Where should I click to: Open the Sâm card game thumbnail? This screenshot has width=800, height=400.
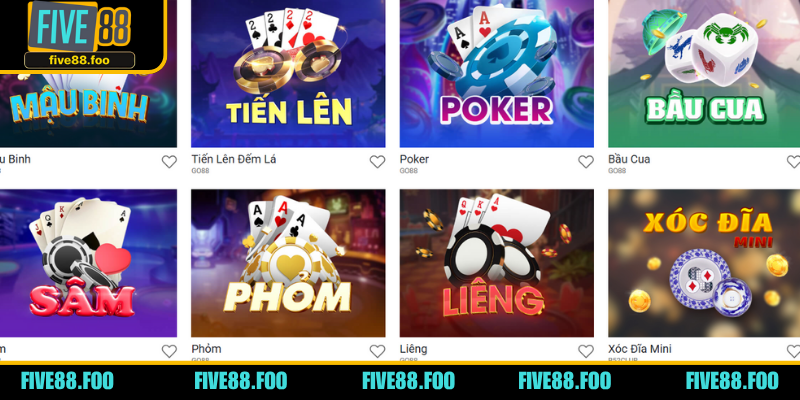tap(88, 263)
